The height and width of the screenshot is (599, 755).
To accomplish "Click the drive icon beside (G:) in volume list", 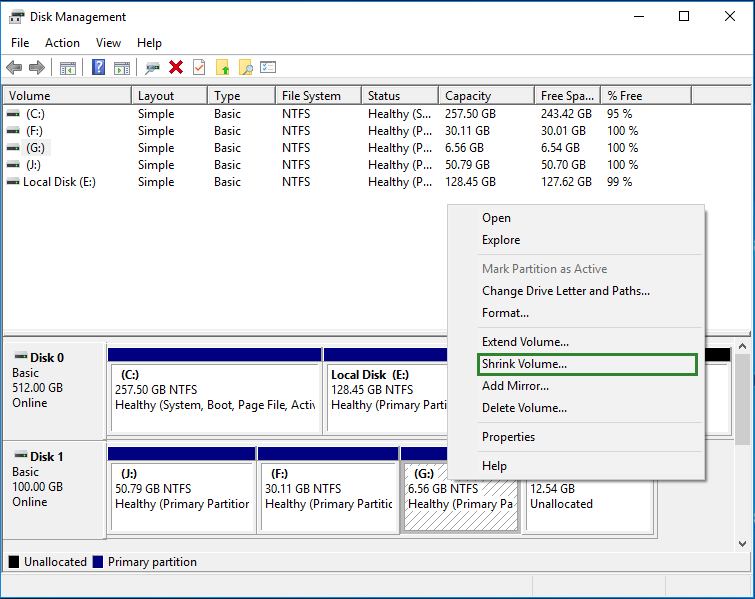I will point(13,148).
